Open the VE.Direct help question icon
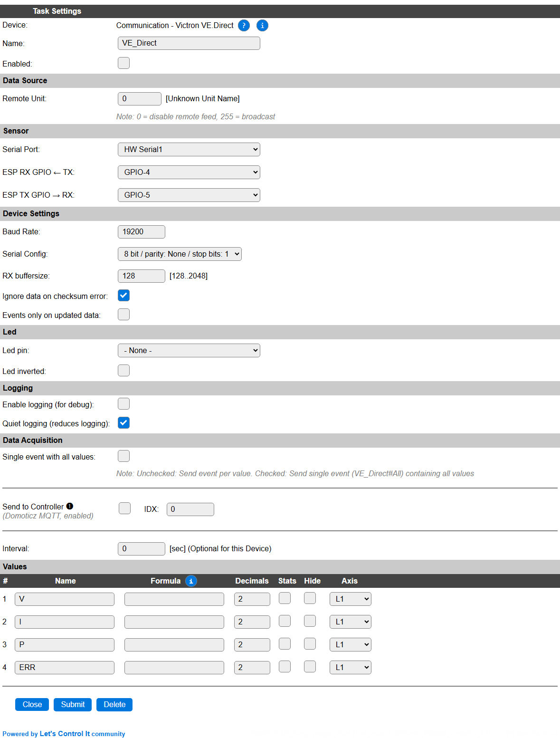The image size is (560, 738). click(244, 26)
